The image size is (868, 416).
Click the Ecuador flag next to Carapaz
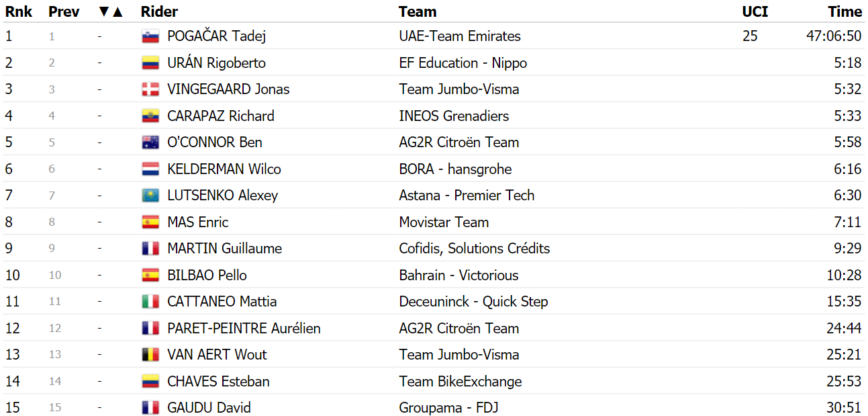150,117
